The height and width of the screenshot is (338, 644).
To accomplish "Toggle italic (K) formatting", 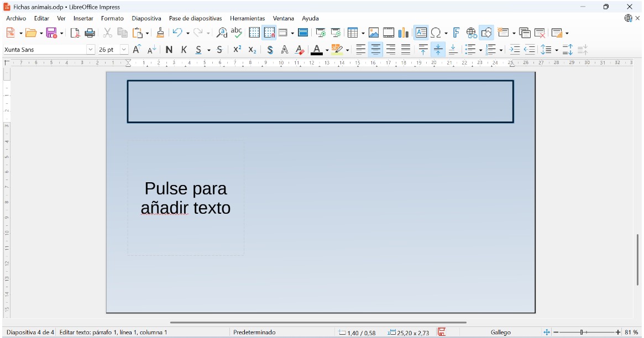I will [184, 50].
